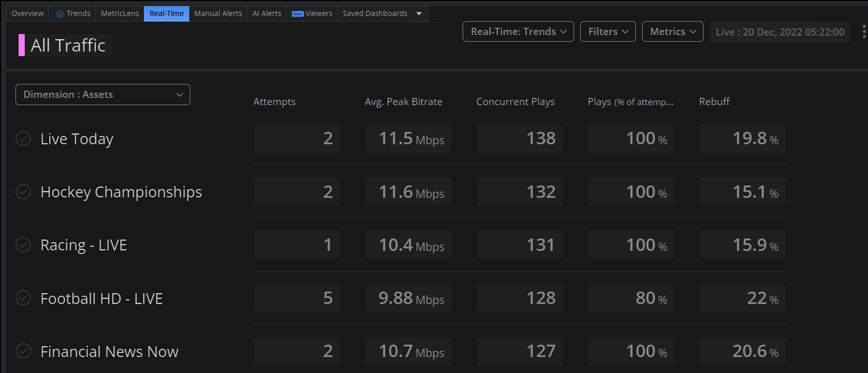The image size is (868, 373).
Task: Open the Manual Alerts tab
Action: 218,14
